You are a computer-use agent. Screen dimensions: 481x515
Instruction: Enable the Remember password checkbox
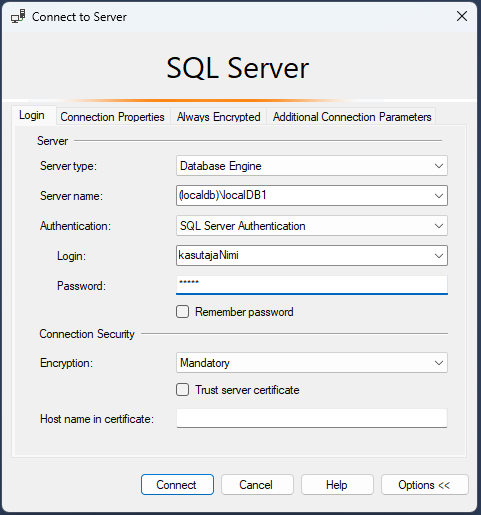tap(182, 312)
